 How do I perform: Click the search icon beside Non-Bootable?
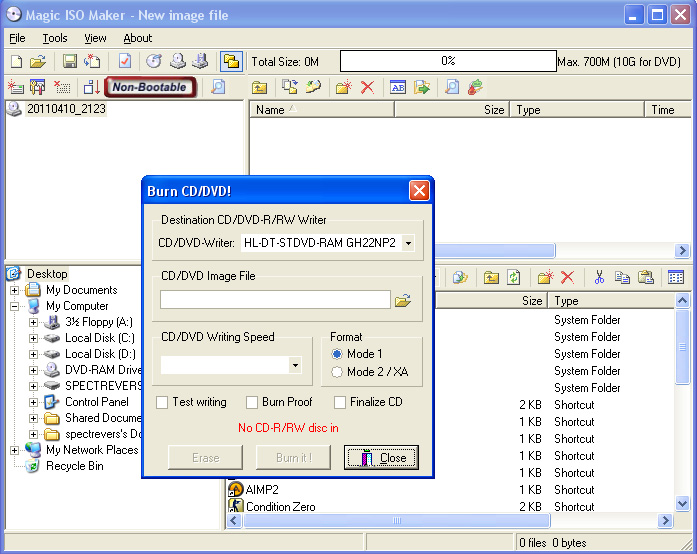(218, 87)
